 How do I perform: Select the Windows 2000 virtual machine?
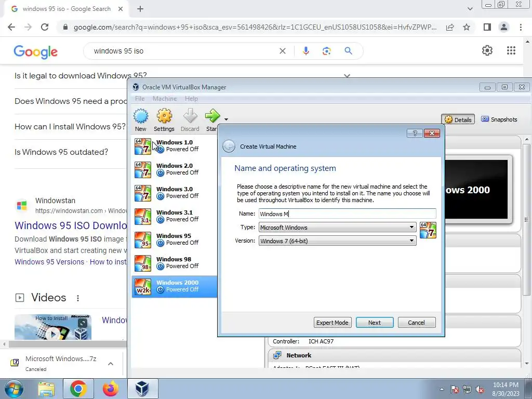click(x=175, y=286)
